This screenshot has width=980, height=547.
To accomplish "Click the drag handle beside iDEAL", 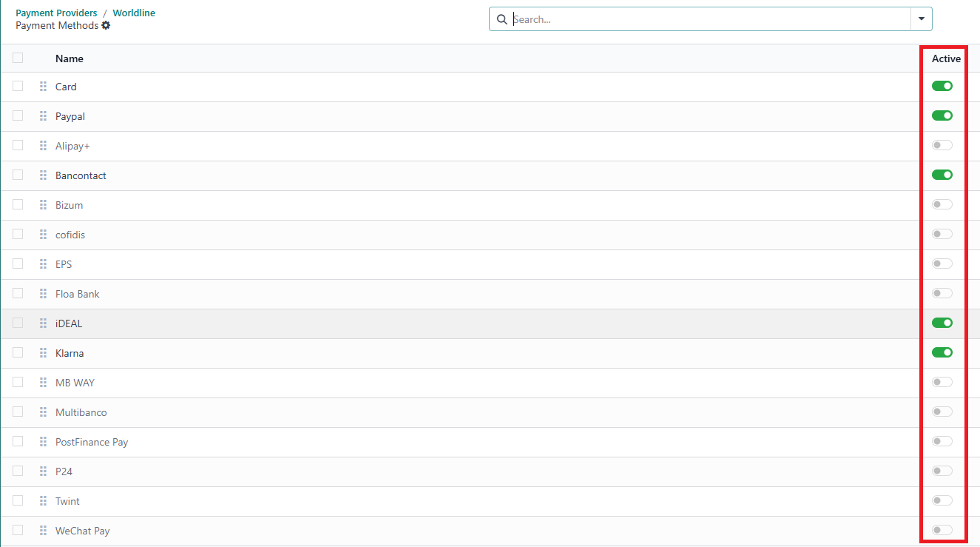I will click(x=43, y=323).
